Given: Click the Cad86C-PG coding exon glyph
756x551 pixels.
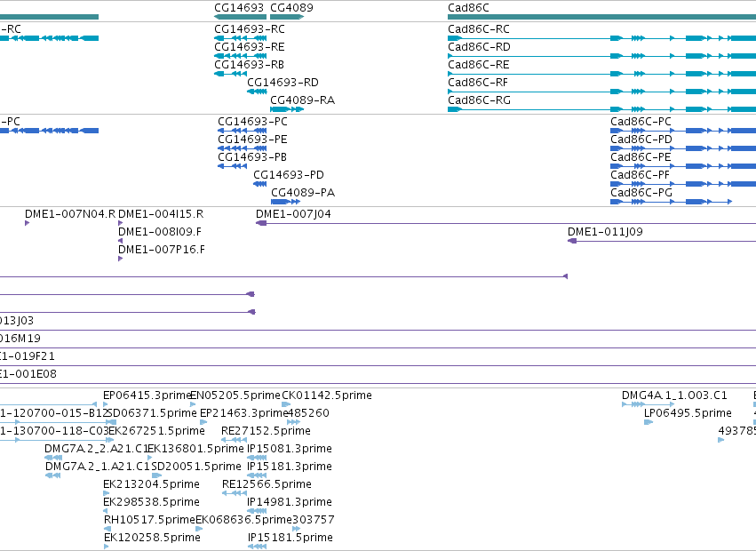Looking at the screenshot, I should 671,202.
